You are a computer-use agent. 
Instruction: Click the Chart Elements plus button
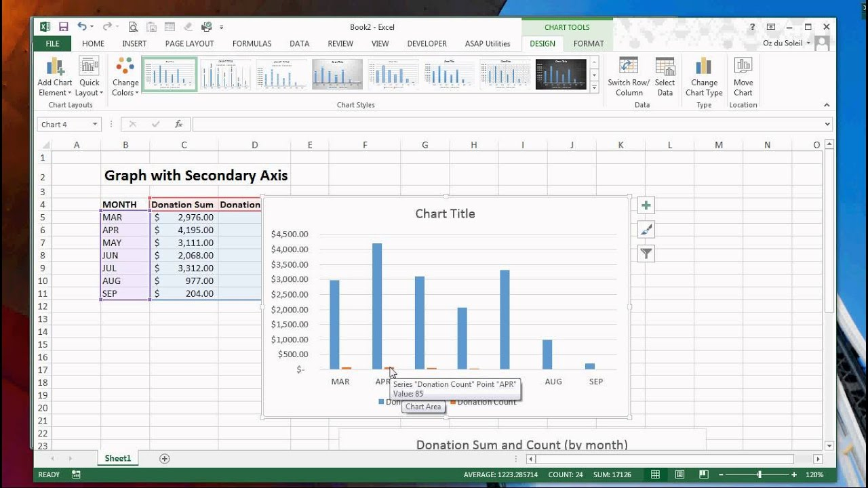[x=646, y=205]
